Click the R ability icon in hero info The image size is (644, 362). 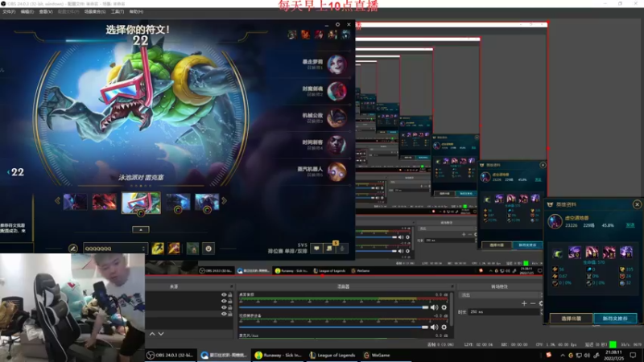626,252
